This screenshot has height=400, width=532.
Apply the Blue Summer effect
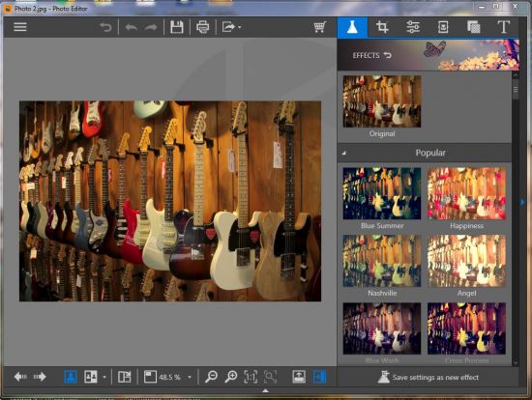click(382, 193)
